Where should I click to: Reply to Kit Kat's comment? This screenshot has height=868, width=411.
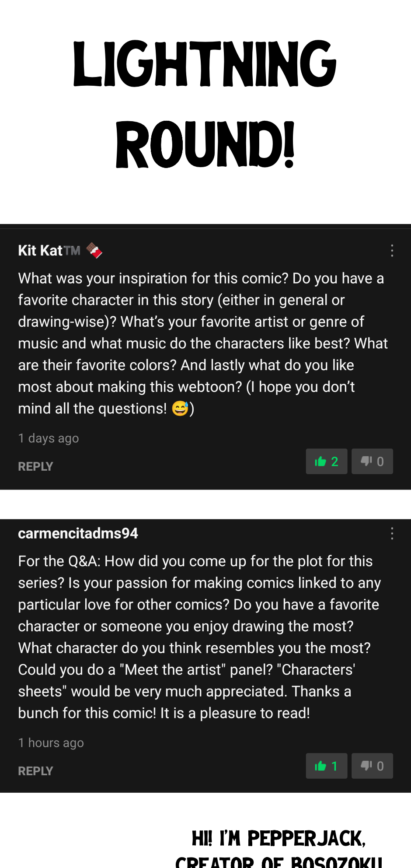point(35,467)
